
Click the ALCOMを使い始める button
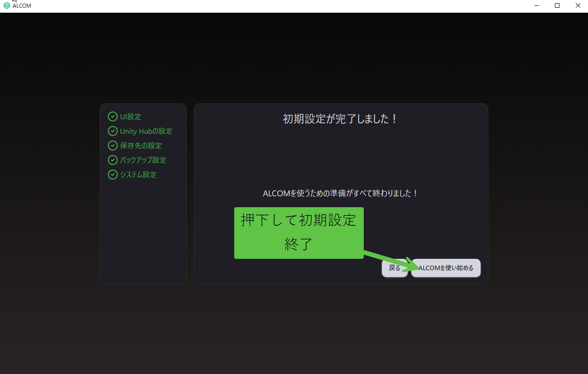[446, 268]
